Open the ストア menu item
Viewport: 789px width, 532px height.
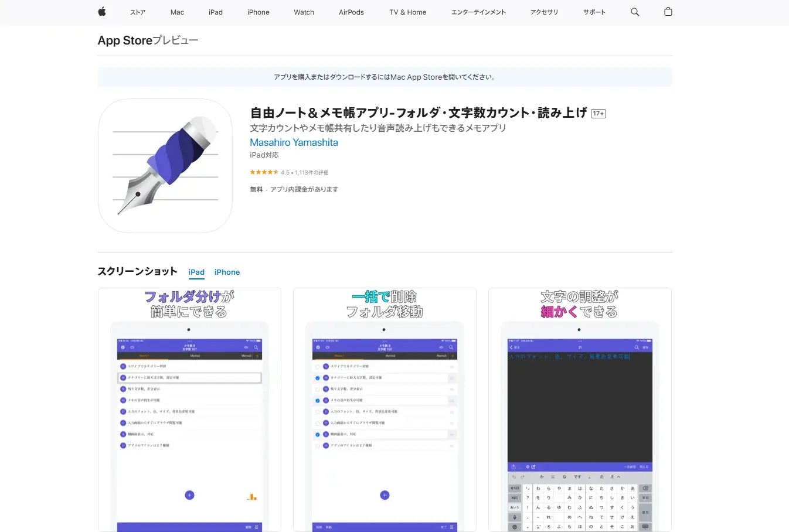[x=138, y=12]
